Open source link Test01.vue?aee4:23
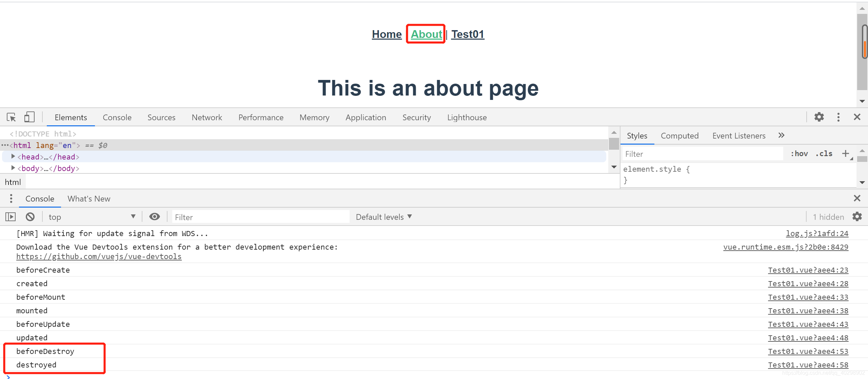868x379 pixels. (x=808, y=270)
